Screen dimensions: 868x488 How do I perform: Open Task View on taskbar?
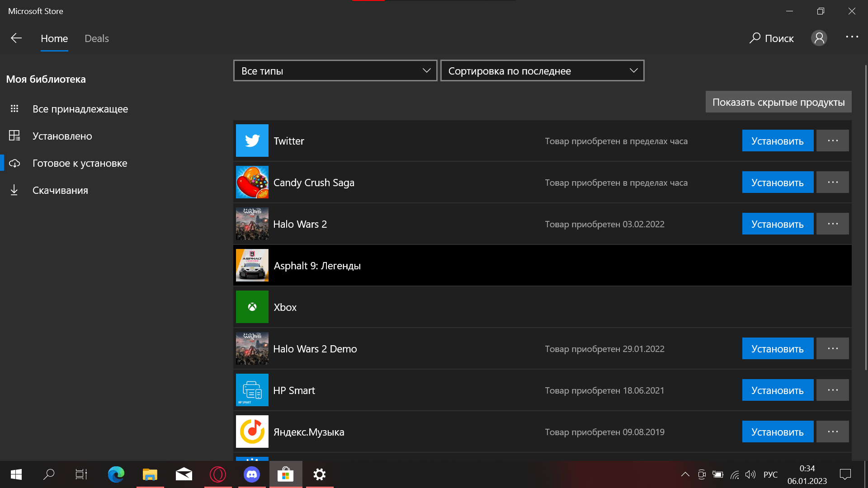pos(81,474)
